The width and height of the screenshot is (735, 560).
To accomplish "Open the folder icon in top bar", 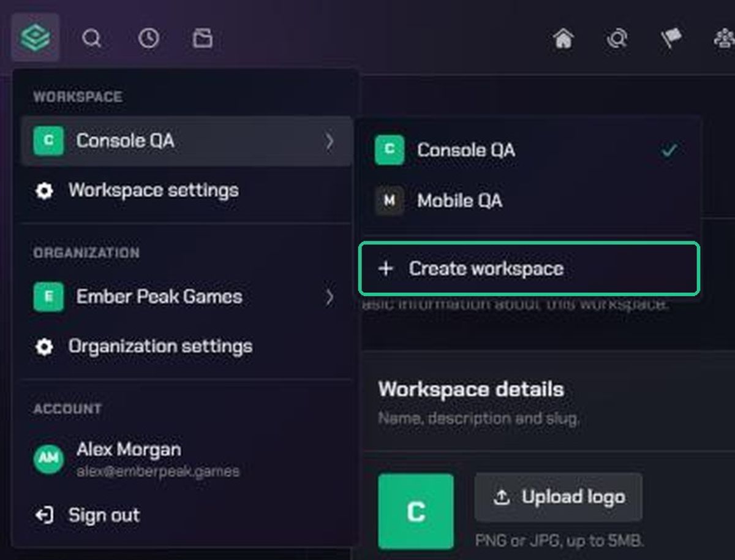I will pos(202,39).
